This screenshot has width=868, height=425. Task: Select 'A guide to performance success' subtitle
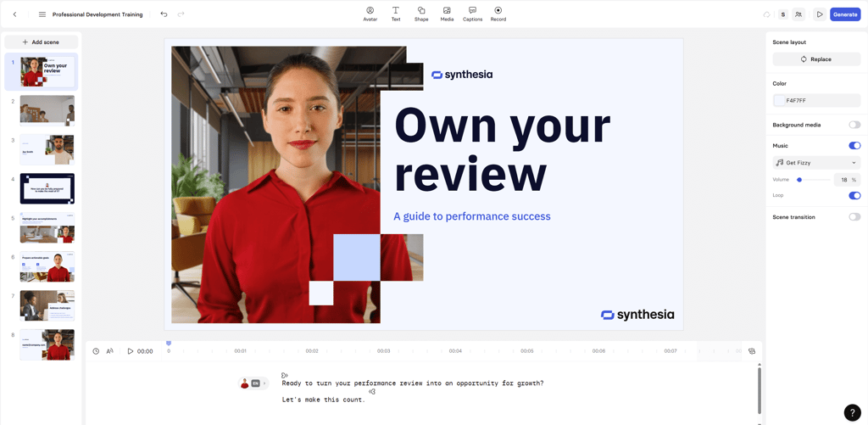point(471,216)
